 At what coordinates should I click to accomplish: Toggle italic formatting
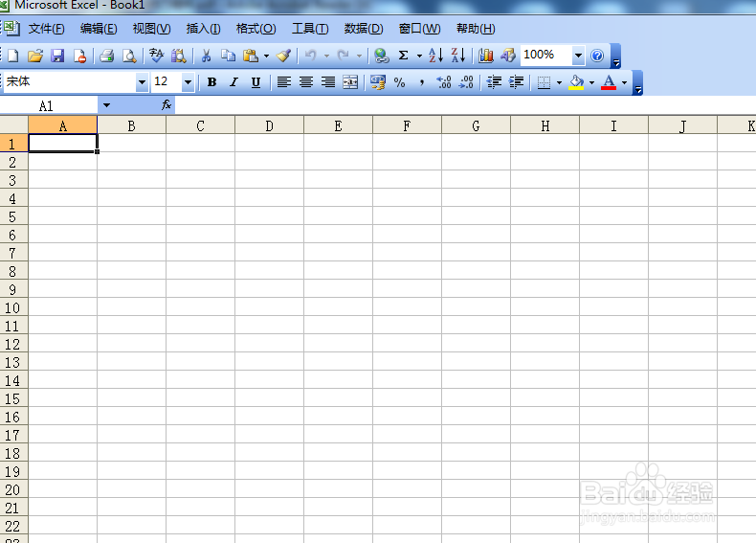[233, 82]
